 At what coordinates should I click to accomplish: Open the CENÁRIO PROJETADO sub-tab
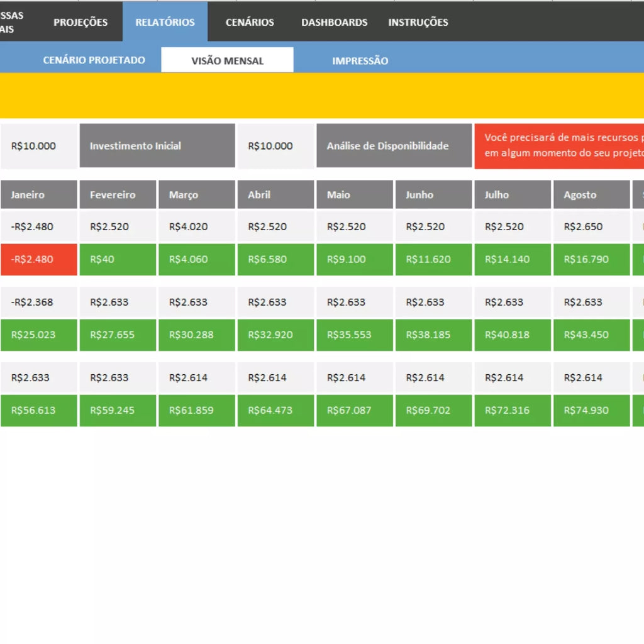point(94,60)
